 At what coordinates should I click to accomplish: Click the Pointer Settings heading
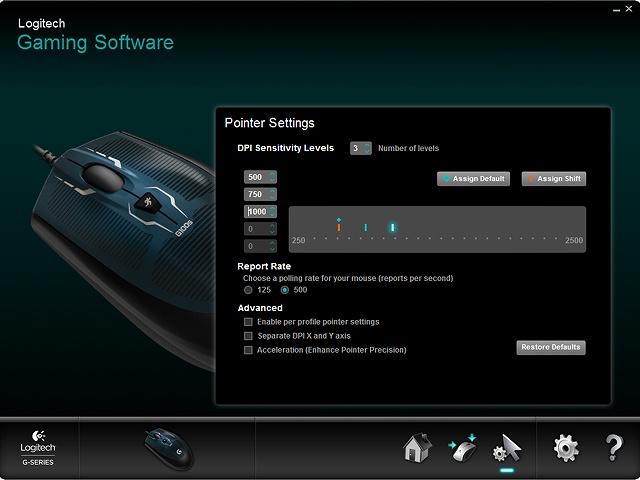tap(269, 123)
